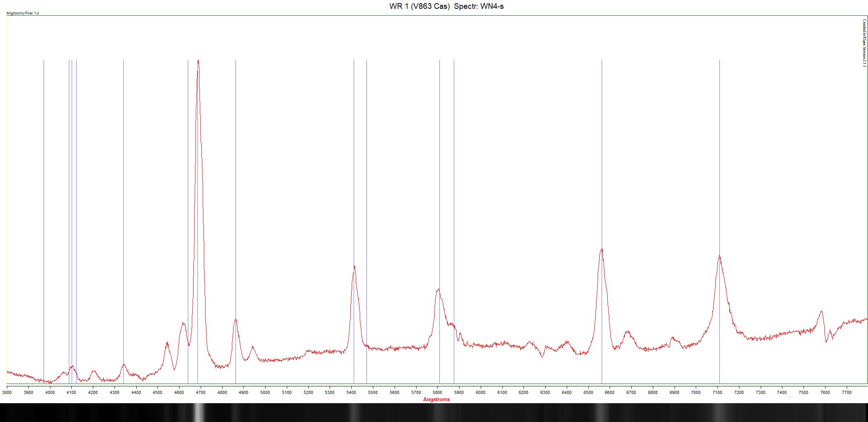Image resolution: width=868 pixels, height=422 pixels.
Task: Click the 3800 tick label on x-axis
Action: coord(7,392)
